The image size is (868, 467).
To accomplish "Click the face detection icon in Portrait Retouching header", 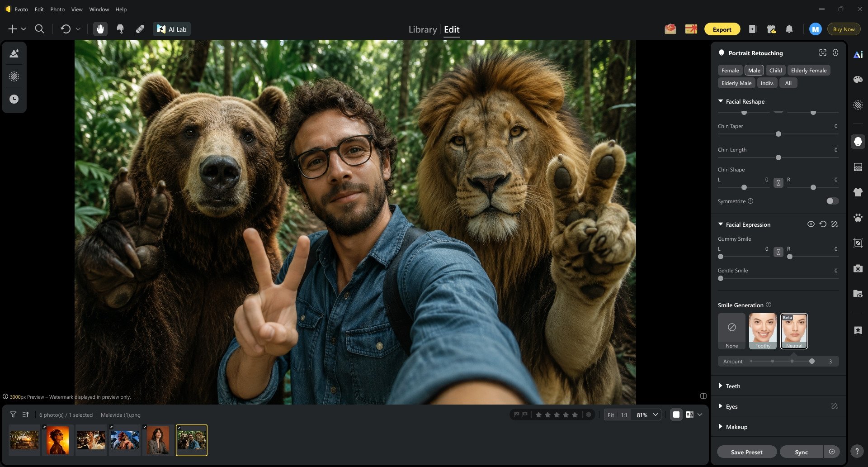I will pos(823,52).
